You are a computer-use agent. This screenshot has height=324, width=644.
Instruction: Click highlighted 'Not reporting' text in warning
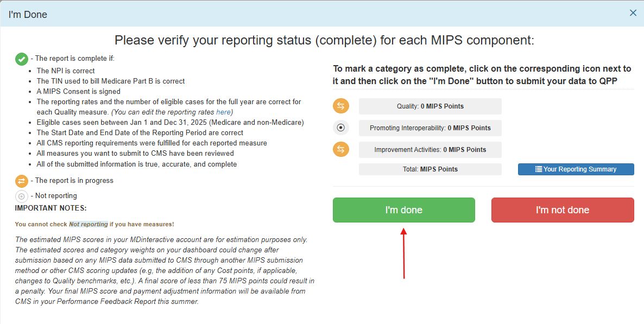88,224
